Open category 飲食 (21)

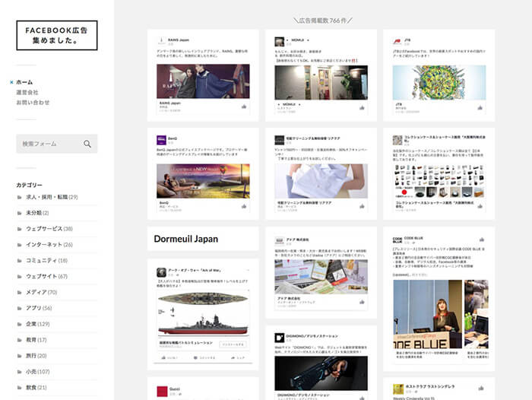[36, 387]
